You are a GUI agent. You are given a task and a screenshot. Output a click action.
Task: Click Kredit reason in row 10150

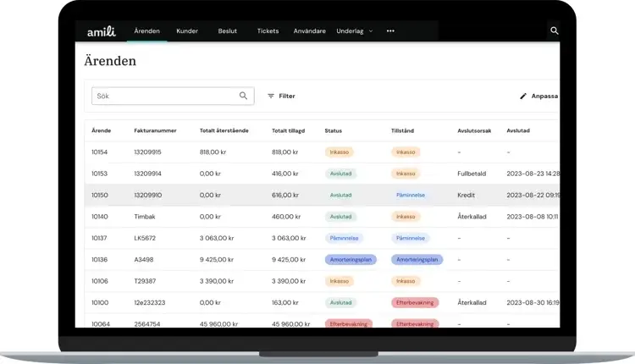coord(466,196)
